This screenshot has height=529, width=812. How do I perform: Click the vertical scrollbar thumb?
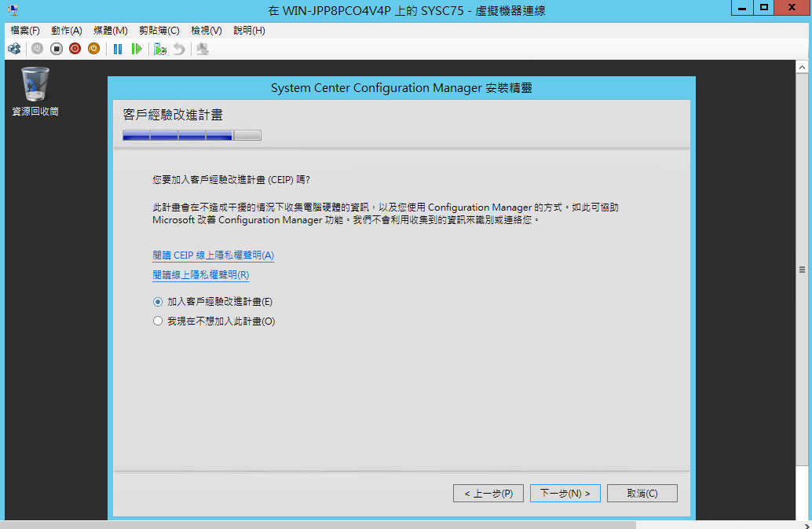pos(802,270)
